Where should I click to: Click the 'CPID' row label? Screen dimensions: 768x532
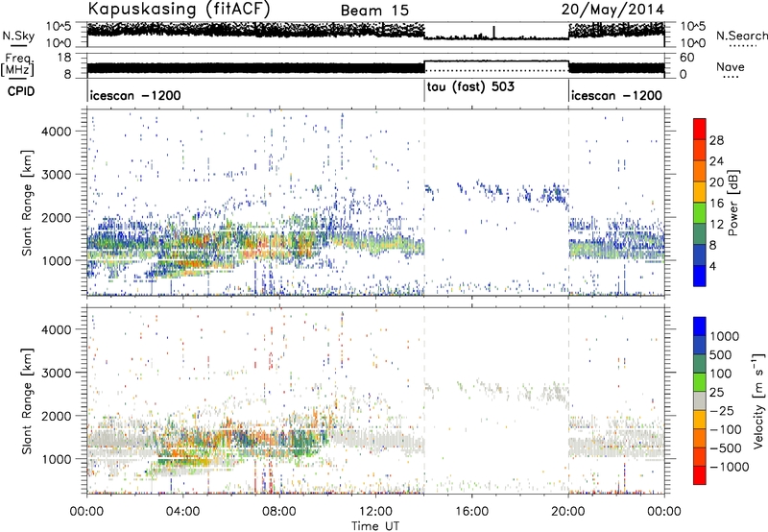coord(21,91)
